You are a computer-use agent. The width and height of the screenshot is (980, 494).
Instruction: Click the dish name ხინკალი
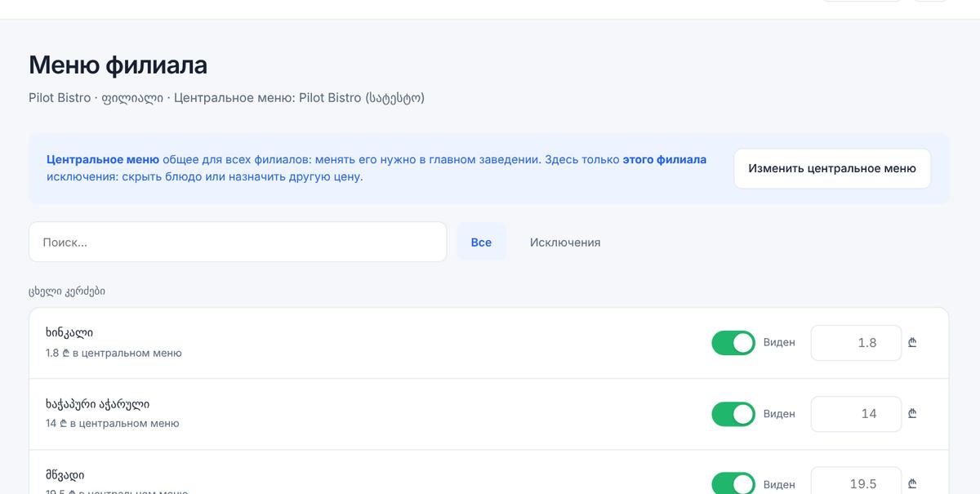click(x=69, y=332)
